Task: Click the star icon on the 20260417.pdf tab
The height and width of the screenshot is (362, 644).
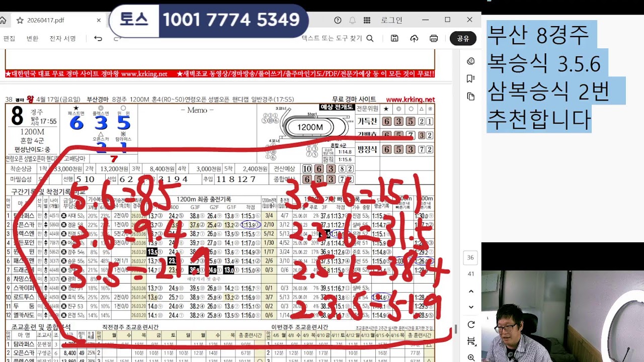Action: (20, 21)
